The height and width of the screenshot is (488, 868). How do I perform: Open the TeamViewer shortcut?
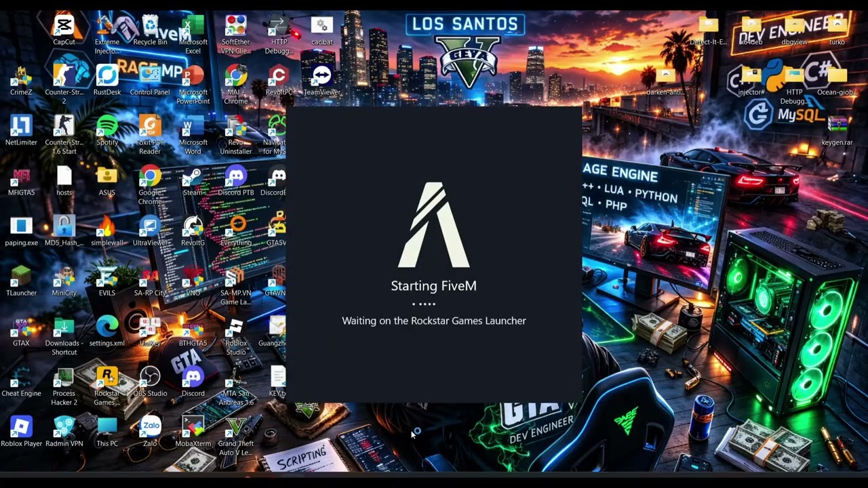322,77
